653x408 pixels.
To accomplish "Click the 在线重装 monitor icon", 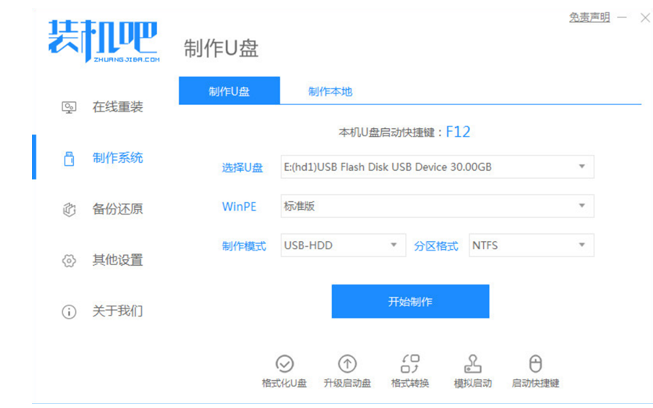I will coord(69,107).
